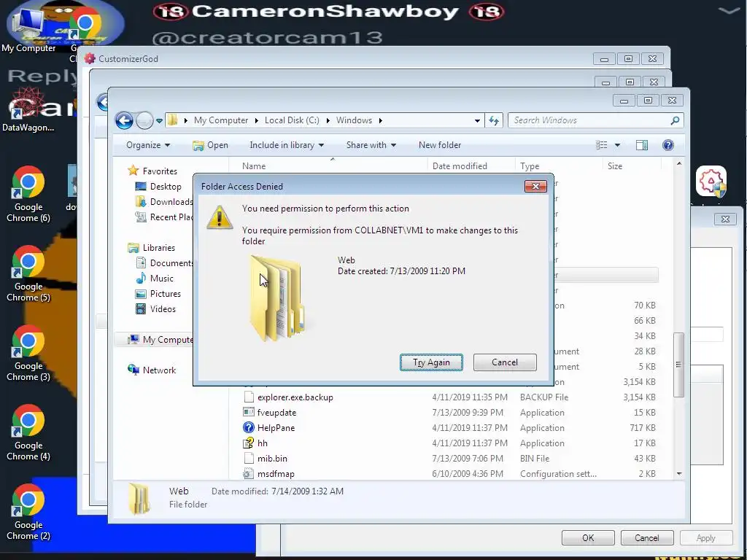Image resolution: width=747 pixels, height=560 pixels.
Task: Select My Computer in the address breadcrumb
Action: click(221, 120)
